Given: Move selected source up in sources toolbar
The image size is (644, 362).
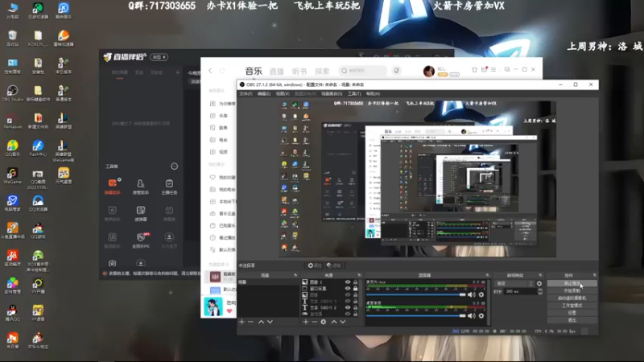Looking at the screenshot, I should coord(334,322).
